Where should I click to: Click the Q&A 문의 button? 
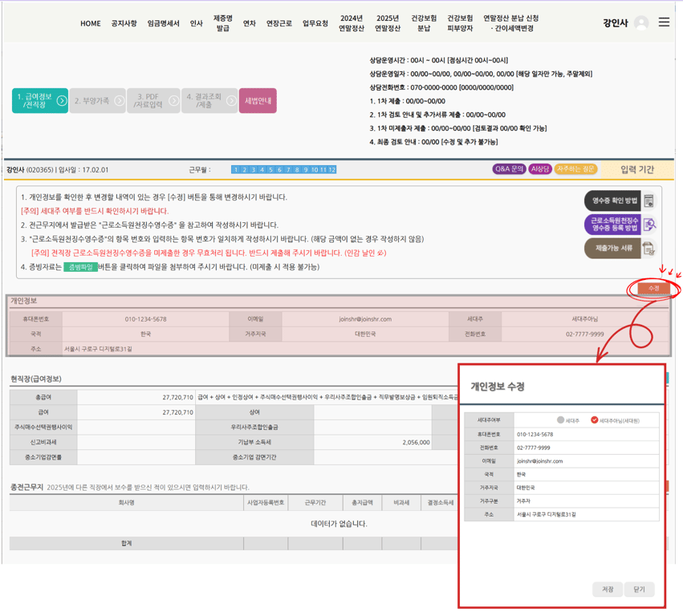tap(509, 169)
